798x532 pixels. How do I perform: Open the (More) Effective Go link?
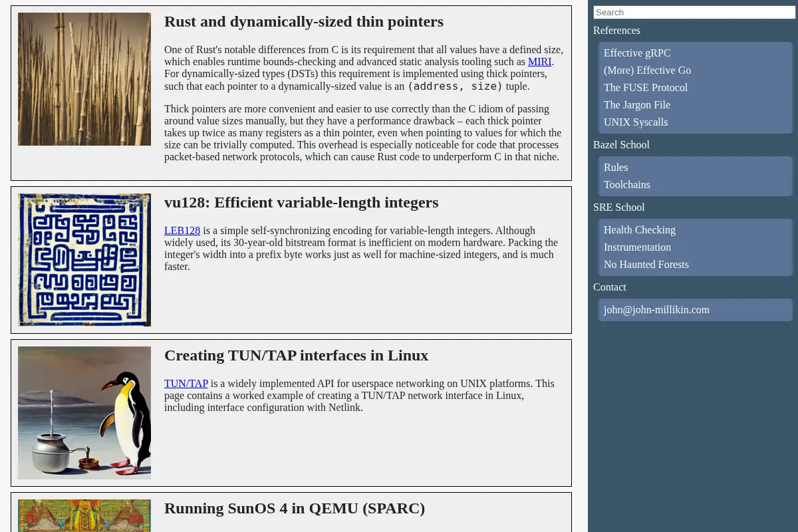[x=647, y=70]
